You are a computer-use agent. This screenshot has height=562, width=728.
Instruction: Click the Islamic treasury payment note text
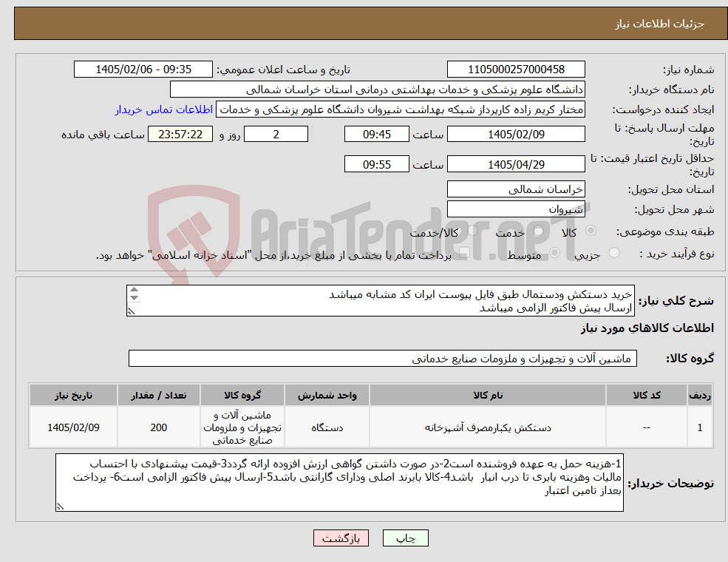click(x=273, y=255)
